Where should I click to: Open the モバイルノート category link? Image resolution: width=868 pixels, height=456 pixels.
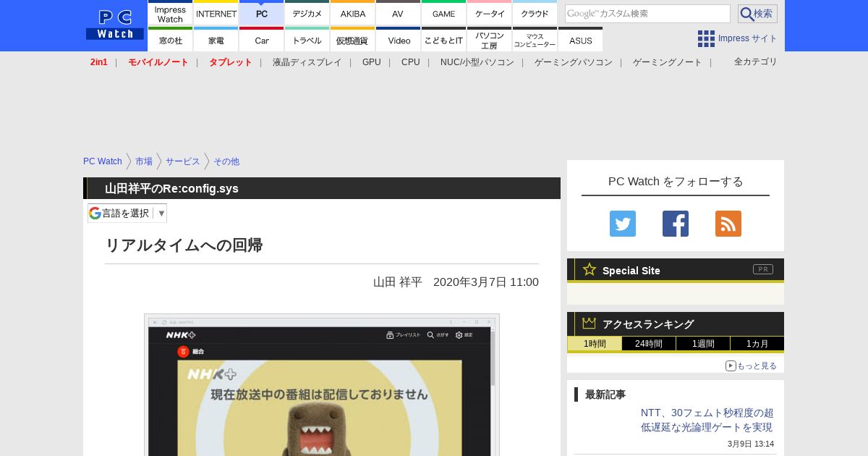click(x=158, y=62)
